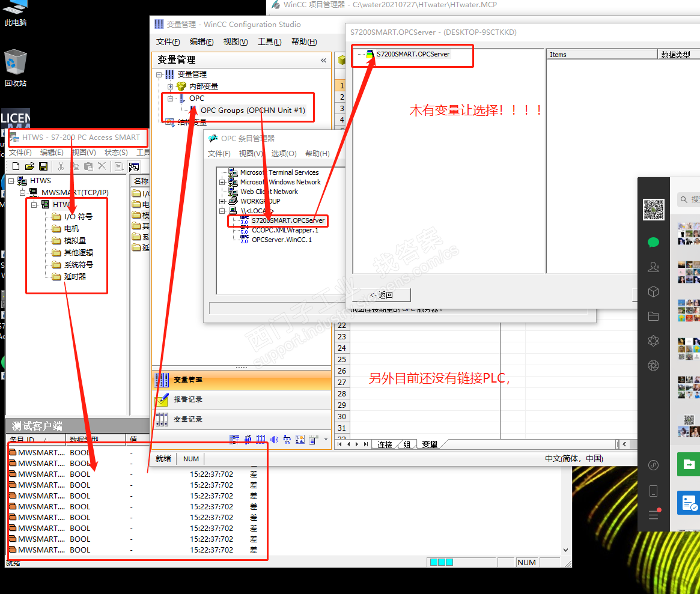Click test client scrollbar down arrow
The width and height of the screenshot is (700, 594).
coord(565,550)
